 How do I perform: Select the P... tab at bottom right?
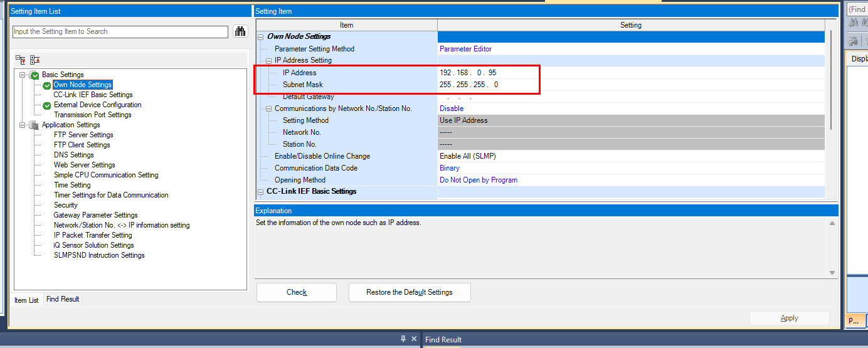(855, 320)
